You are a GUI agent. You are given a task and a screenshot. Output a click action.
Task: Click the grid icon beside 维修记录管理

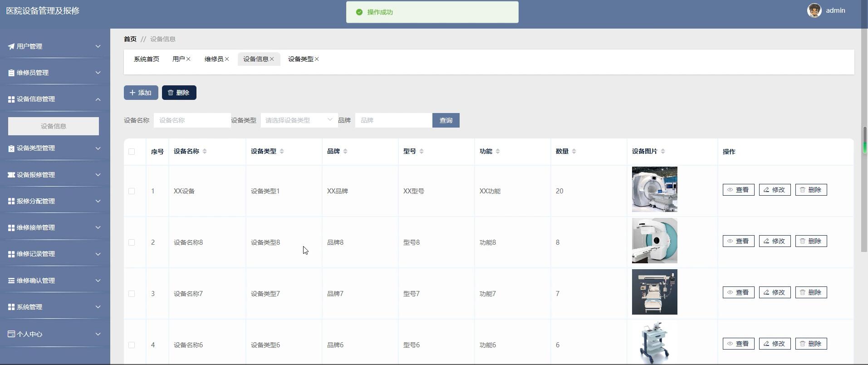(x=11, y=254)
